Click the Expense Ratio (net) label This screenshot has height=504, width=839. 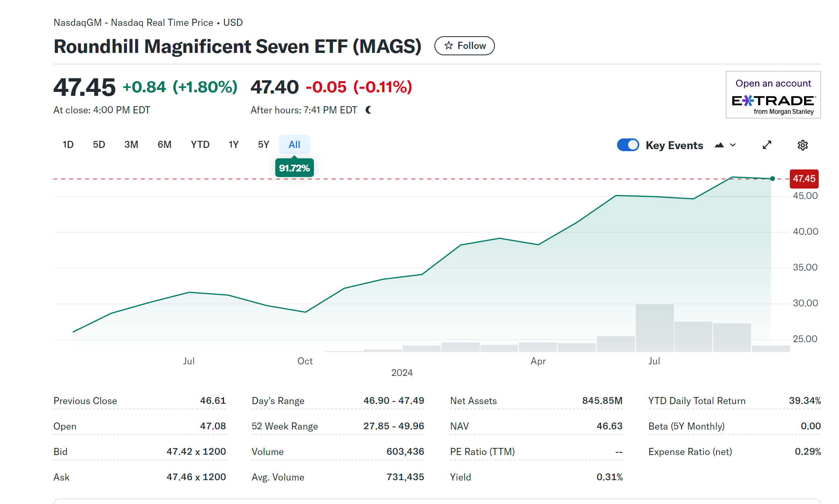pyautogui.click(x=690, y=452)
